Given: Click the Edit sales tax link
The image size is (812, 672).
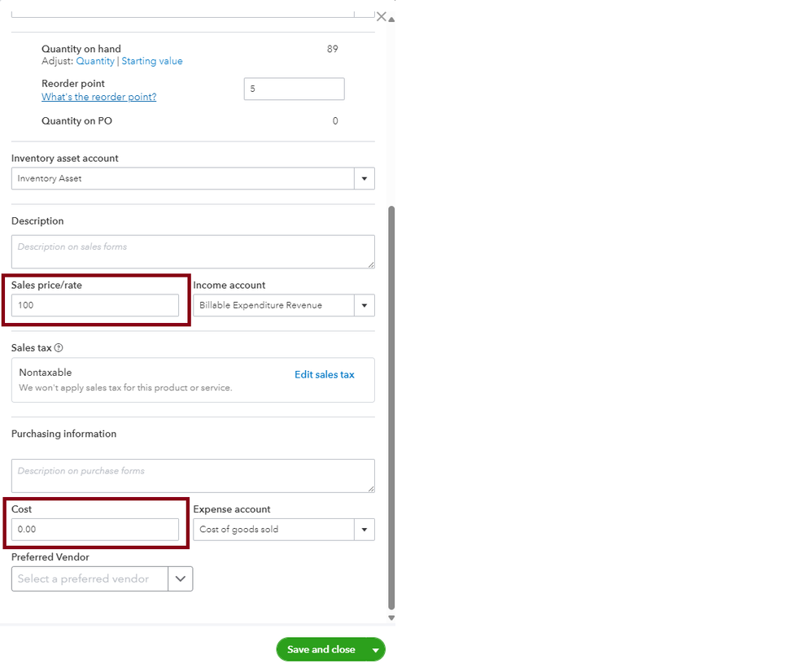Looking at the screenshot, I should [x=325, y=375].
